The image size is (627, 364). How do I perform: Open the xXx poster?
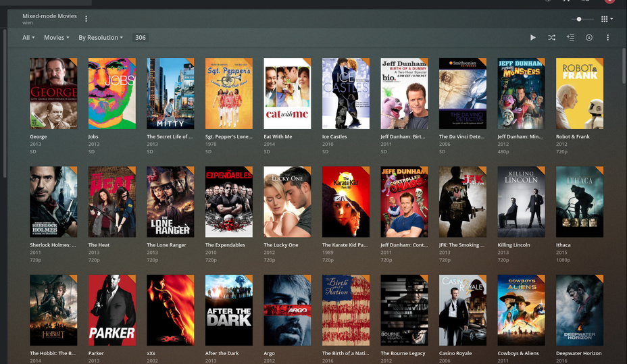pyautogui.click(x=170, y=310)
